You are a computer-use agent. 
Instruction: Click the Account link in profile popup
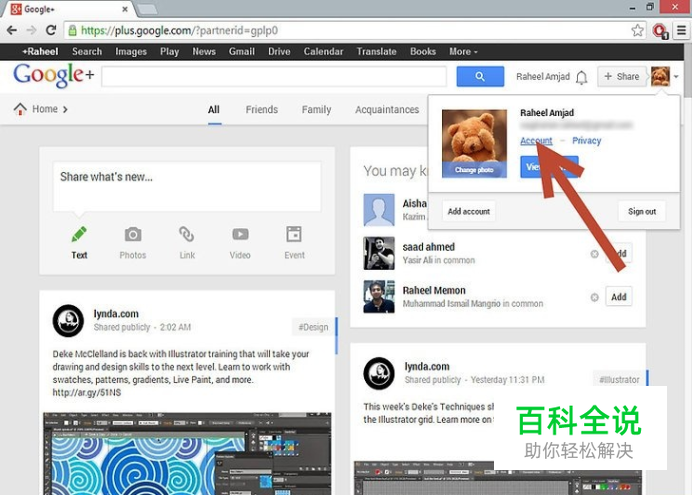[536, 141]
